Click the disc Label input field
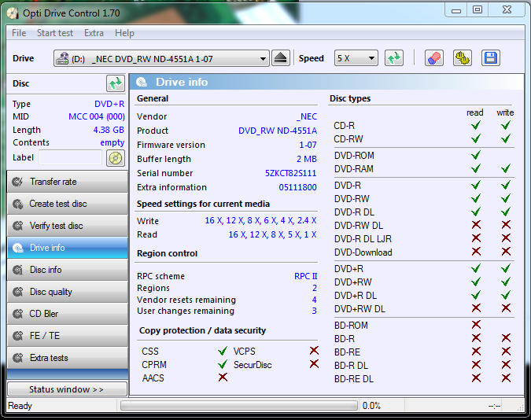Image resolution: width=531 pixels, height=420 pixels. (x=71, y=157)
